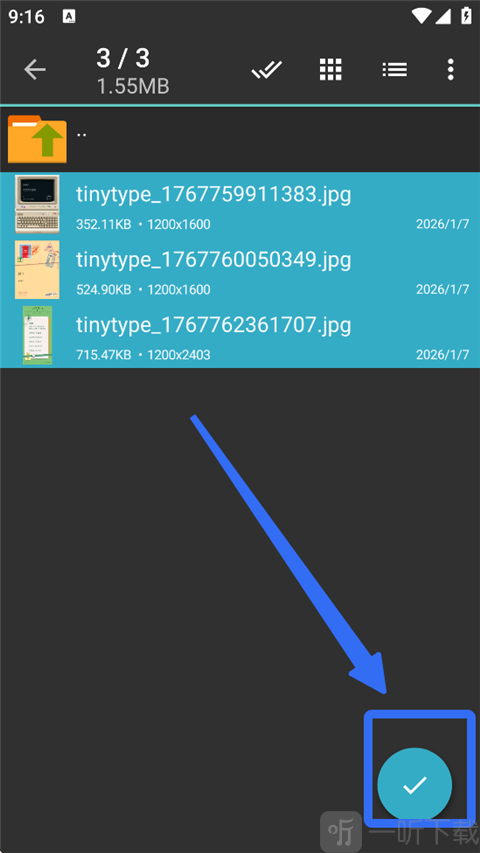Tap the battery icon in status bar
The image size is (480, 853).
click(466, 15)
